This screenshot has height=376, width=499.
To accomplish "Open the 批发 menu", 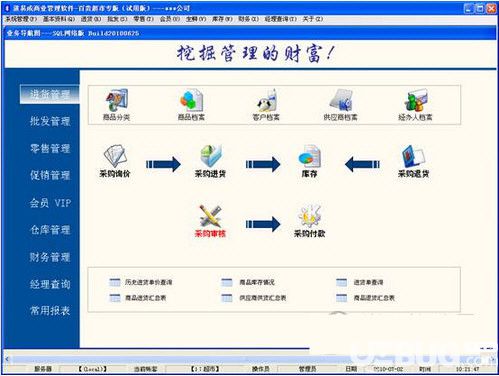I will point(117,19).
